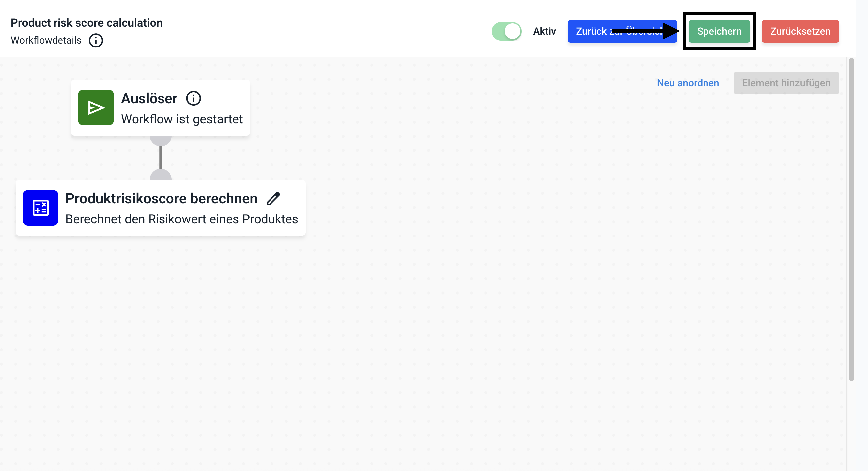
Task: Click the green Auslöser play icon
Action: click(x=96, y=108)
